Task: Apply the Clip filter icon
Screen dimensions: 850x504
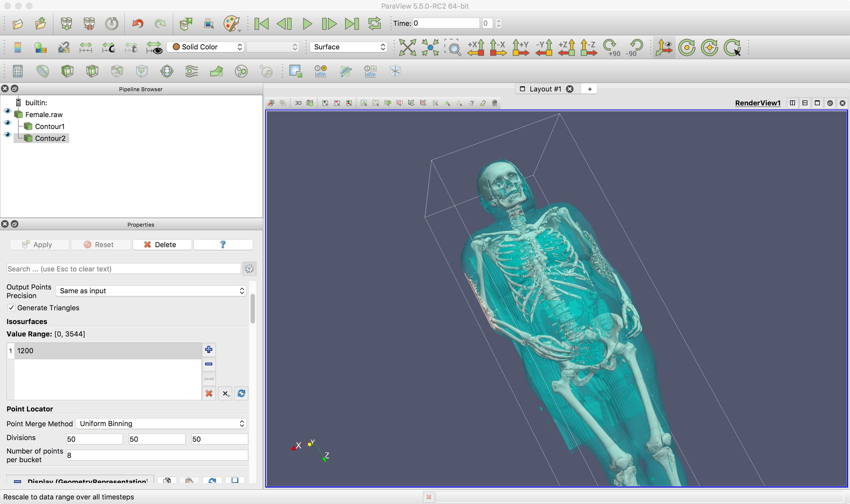Action: point(67,71)
